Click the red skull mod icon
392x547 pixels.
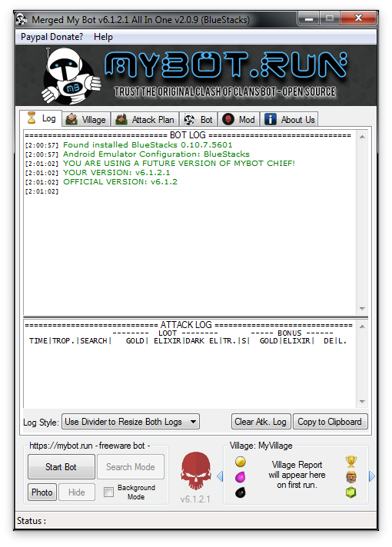coord(196,471)
